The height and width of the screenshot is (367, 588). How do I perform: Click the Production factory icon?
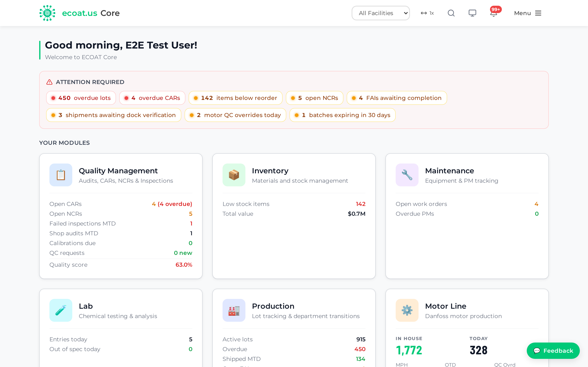click(x=234, y=310)
